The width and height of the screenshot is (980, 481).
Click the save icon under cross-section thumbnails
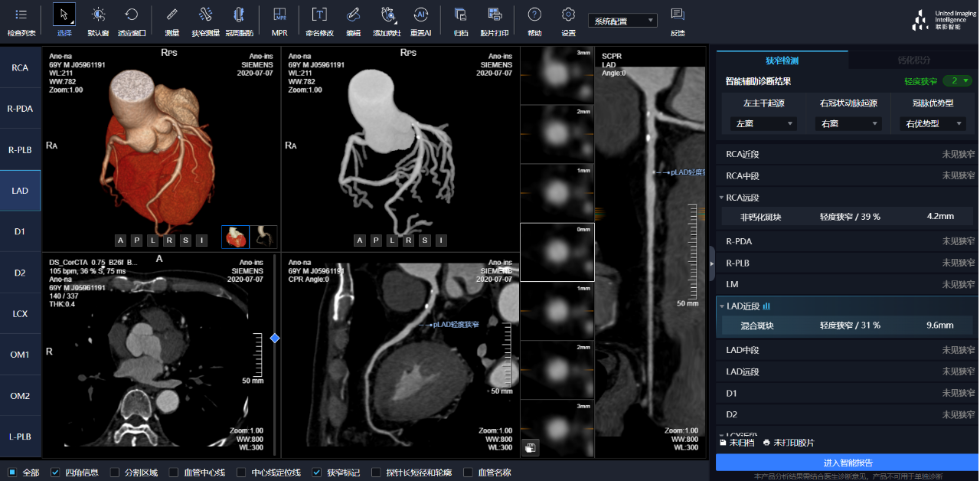click(x=529, y=447)
